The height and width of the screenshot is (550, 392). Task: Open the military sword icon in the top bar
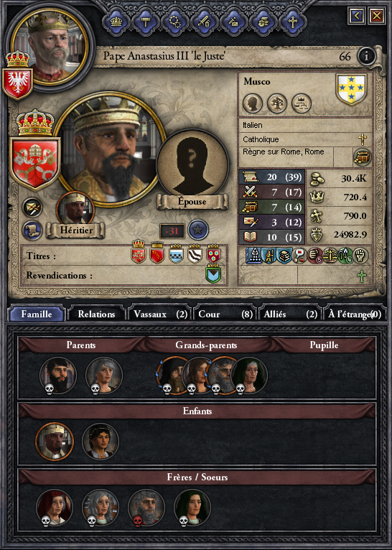point(204,22)
